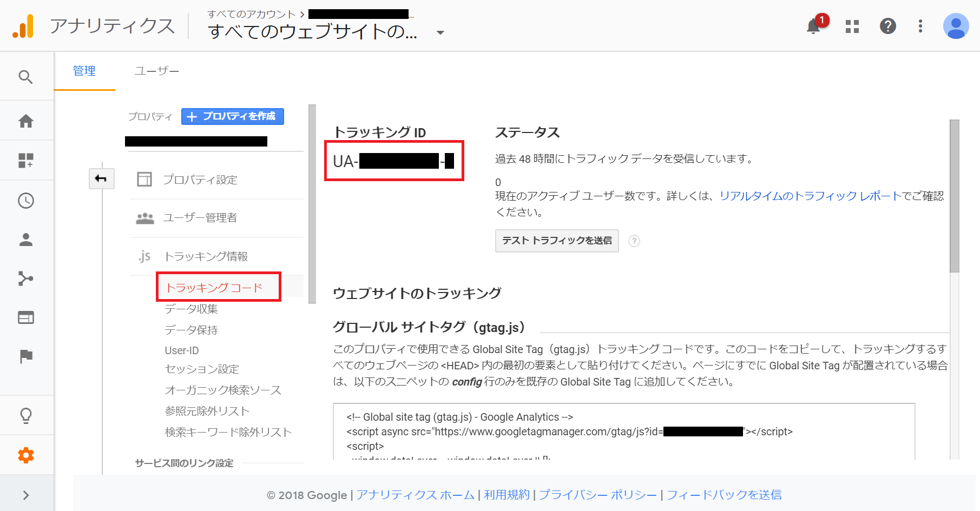The height and width of the screenshot is (511, 980).
Task: Click the property column scrollbar
Action: [312, 204]
